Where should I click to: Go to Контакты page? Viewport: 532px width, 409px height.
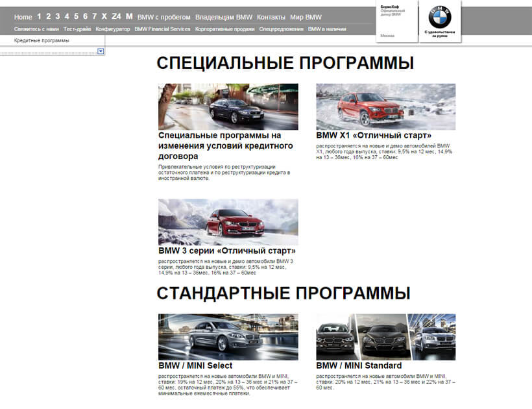tap(271, 17)
